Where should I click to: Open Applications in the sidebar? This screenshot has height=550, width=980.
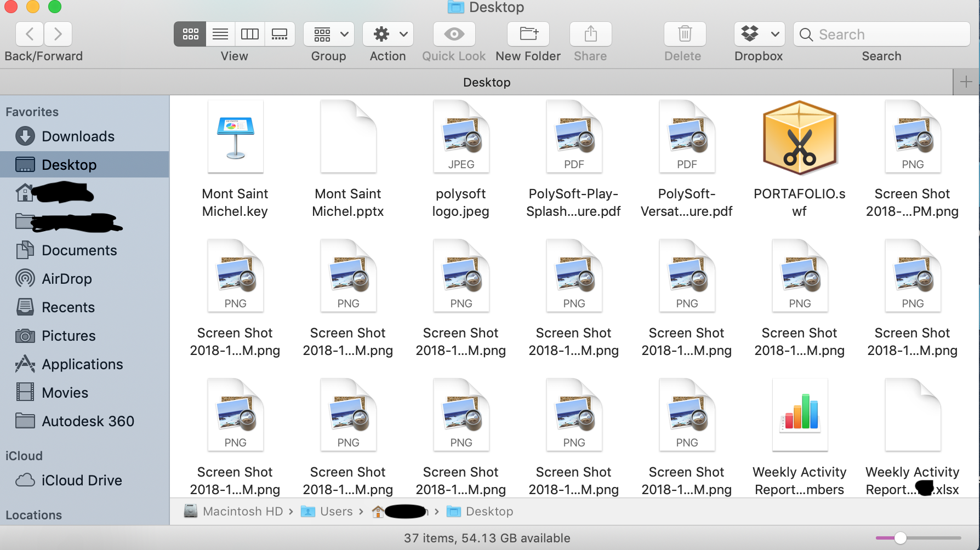84,364
